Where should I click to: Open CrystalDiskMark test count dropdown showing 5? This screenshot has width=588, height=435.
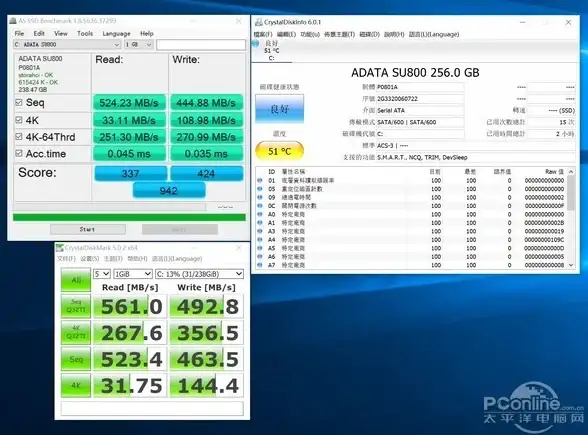[x=102, y=274]
